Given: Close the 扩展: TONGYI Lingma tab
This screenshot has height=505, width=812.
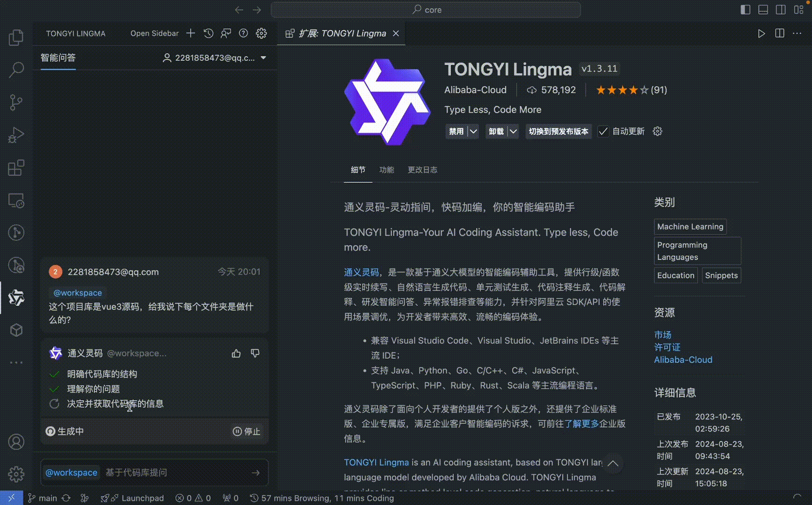Looking at the screenshot, I should pyautogui.click(x=396, y=33).
